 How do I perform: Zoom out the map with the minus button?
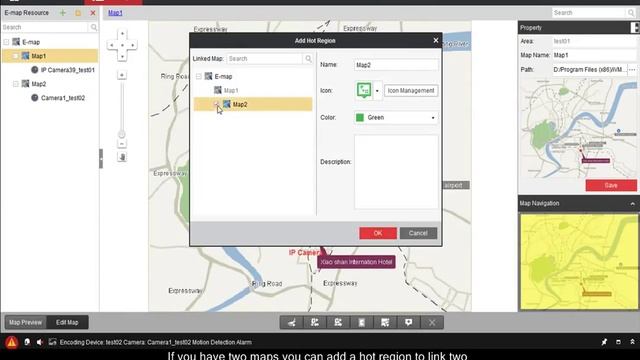122,144
